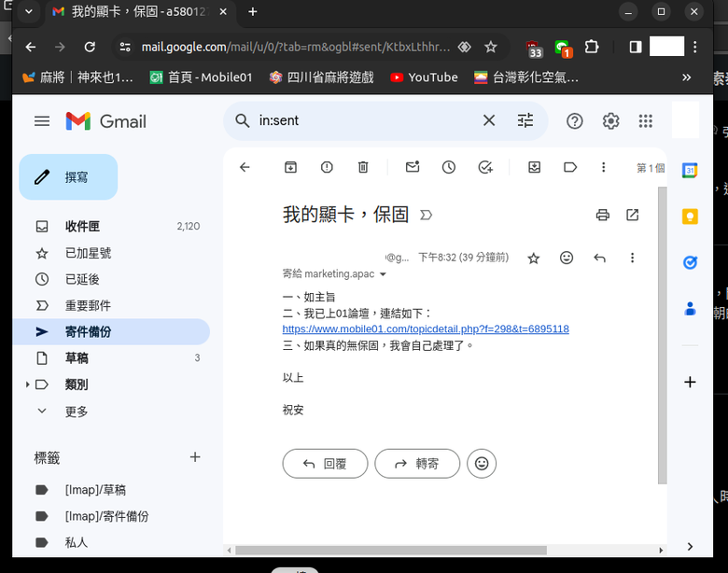Open toolbar more options menu
This screenshot has width=728, height=573.
604,167
